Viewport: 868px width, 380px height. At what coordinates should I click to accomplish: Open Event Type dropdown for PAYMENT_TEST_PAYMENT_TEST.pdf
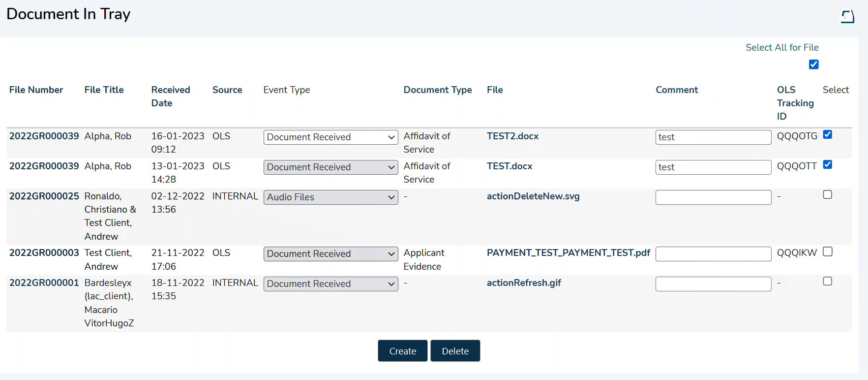coord(330,254)
